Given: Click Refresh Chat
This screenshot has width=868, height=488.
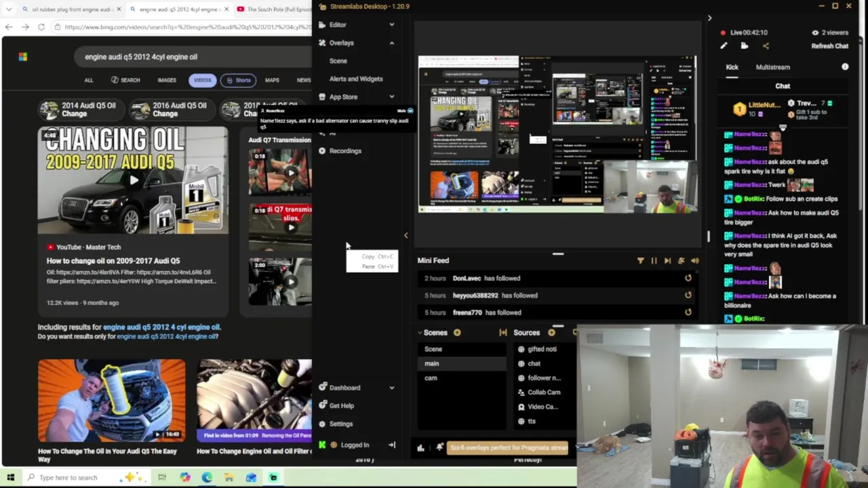Looking at the screenshot, I should coord(830,46).
